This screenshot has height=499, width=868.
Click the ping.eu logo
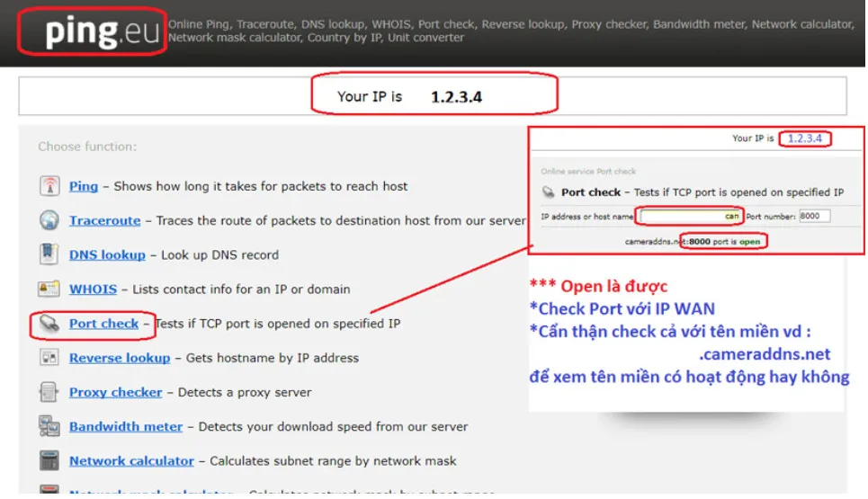102,32
